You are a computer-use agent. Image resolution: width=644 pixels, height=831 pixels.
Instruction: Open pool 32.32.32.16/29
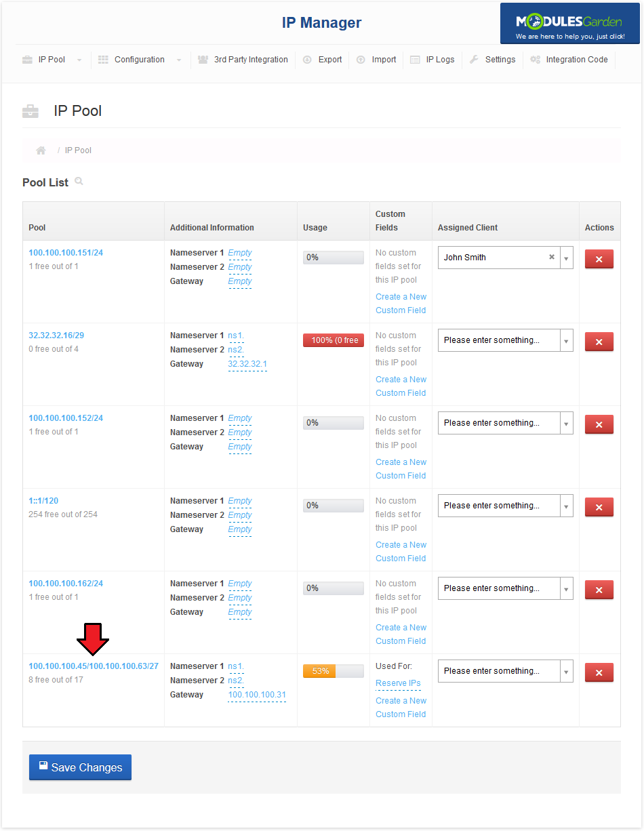(56, 336)
